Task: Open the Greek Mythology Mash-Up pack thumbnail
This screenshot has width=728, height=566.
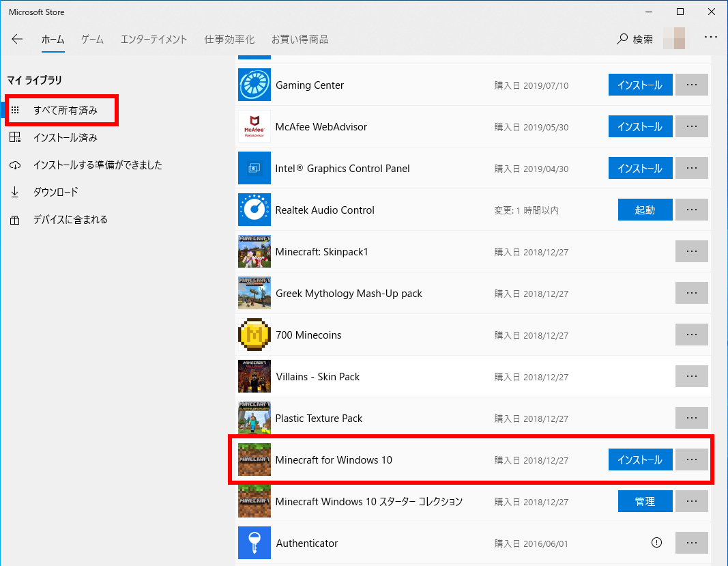Action: click(254, 293)
